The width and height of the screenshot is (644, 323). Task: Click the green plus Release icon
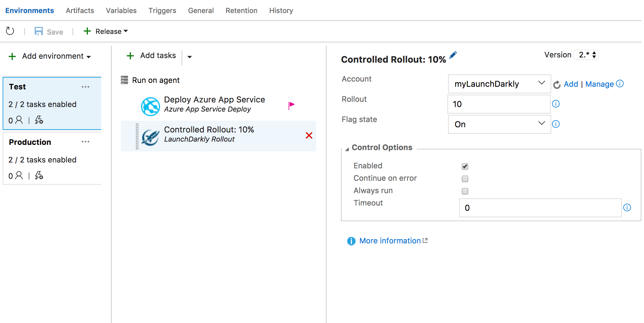pyautogui.click(x=87, y=31)
